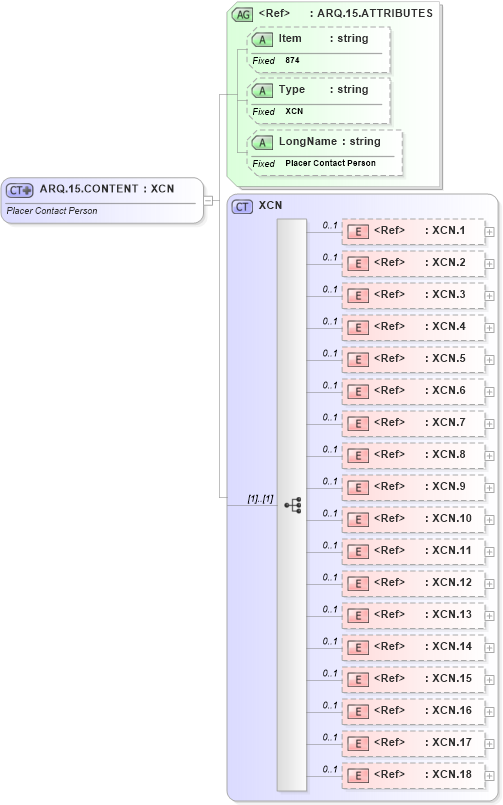The image size is (503, 805).
Task: Click the E icon of XCN.18
Action: (x=358, y=776)
